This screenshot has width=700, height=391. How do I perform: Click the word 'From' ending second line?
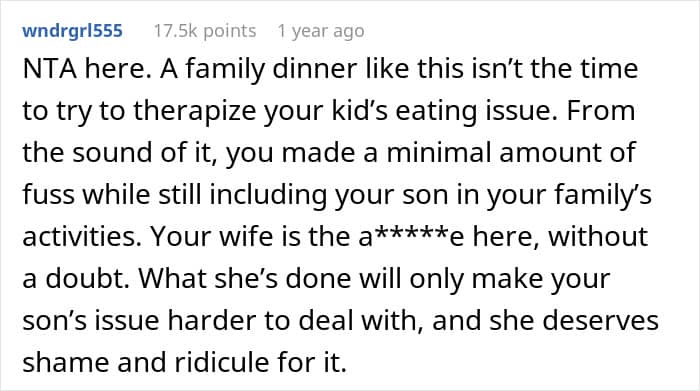(x=601, y=111)
